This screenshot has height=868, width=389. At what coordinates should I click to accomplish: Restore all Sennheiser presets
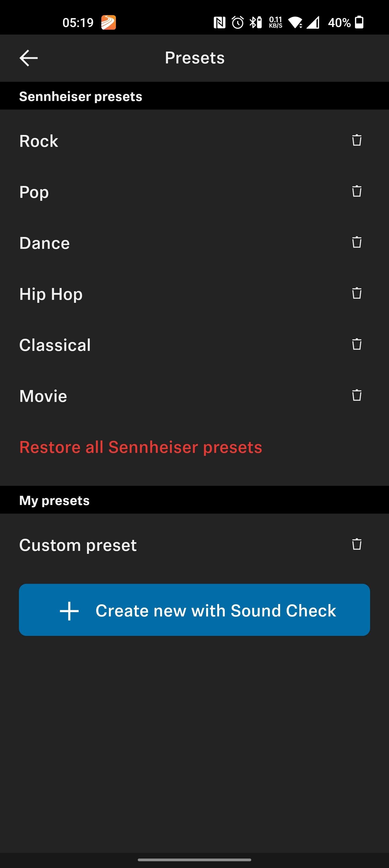141,447
